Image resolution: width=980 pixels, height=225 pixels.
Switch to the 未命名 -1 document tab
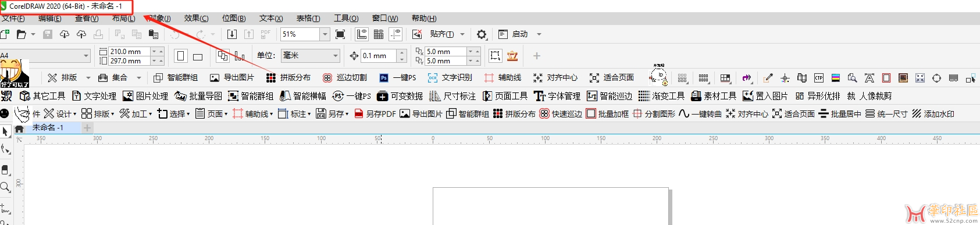[x=48, y=127]
